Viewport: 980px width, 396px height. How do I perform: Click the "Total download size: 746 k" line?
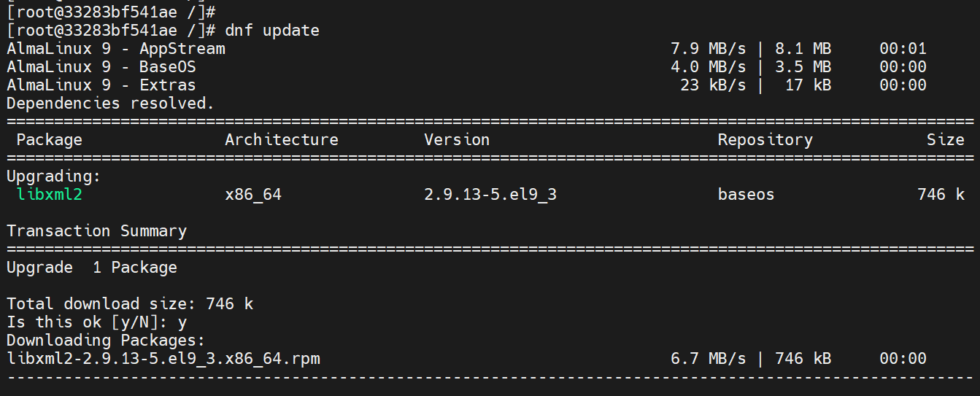coord(130,304)
